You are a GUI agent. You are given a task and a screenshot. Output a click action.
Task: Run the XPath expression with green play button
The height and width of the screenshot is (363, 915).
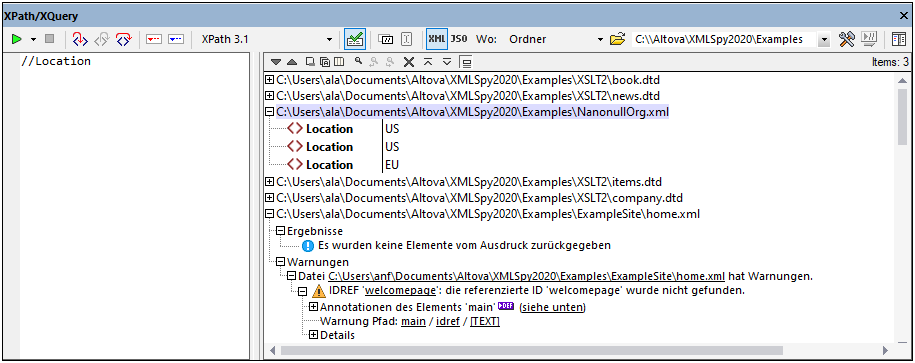point(17,39)
